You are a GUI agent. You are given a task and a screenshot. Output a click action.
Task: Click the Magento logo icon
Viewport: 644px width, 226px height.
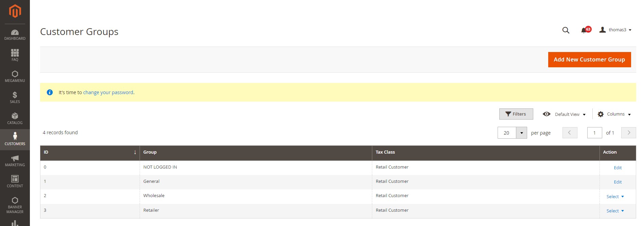(15, 11)
